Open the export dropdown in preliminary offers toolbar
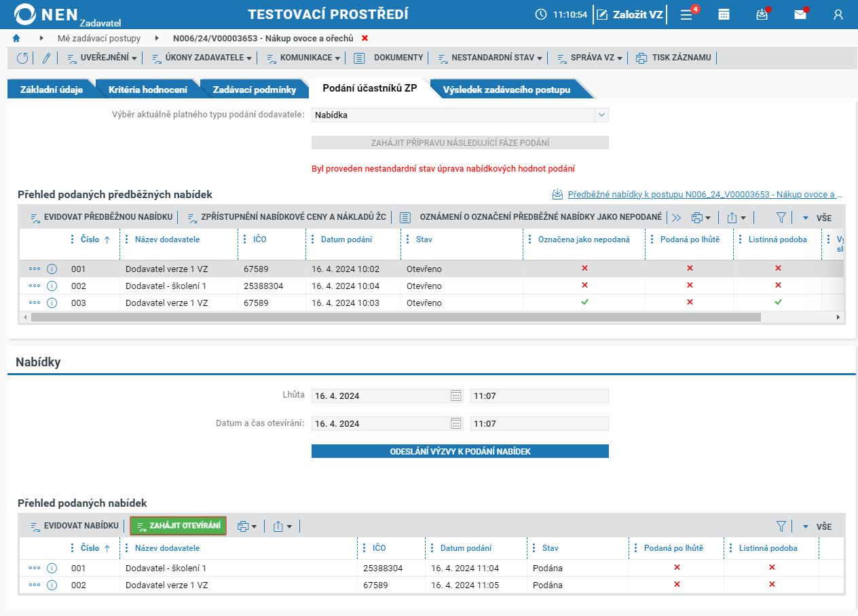The width and height of the screenshot is (858, 616). coord(736,218)
